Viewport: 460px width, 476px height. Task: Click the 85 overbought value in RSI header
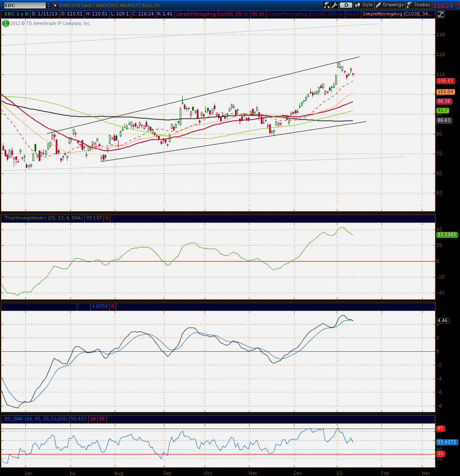pyautogui.click(x=102, y=419)
